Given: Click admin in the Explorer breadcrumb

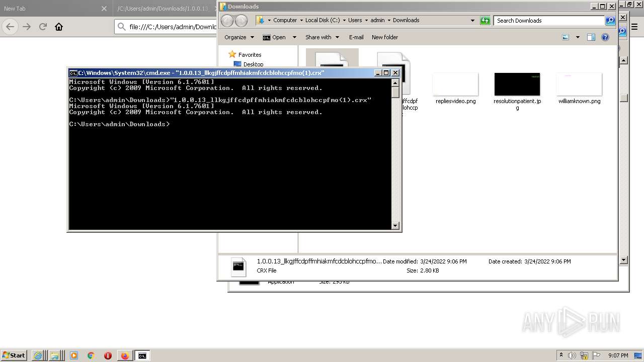Looking at the screenshot, I should click(377, 21).
